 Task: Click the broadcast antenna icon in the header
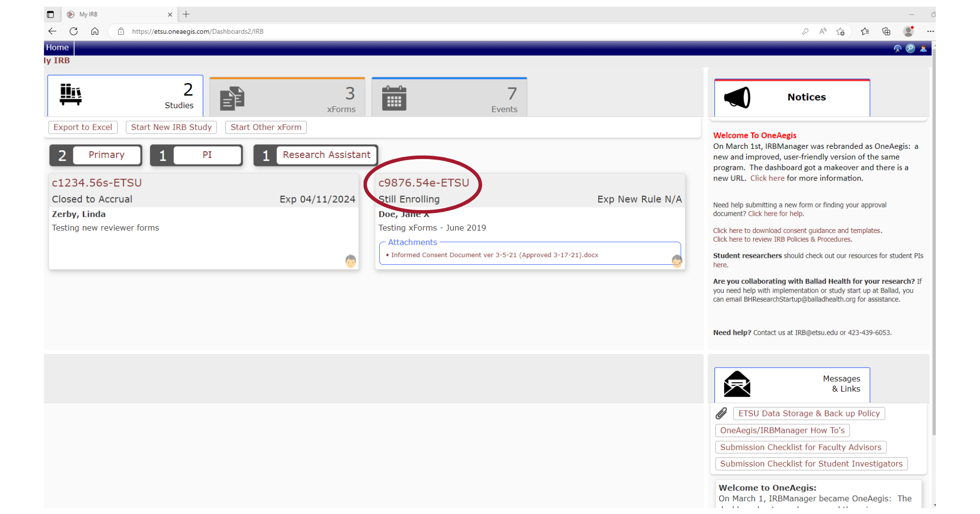(x=897, y=48)
